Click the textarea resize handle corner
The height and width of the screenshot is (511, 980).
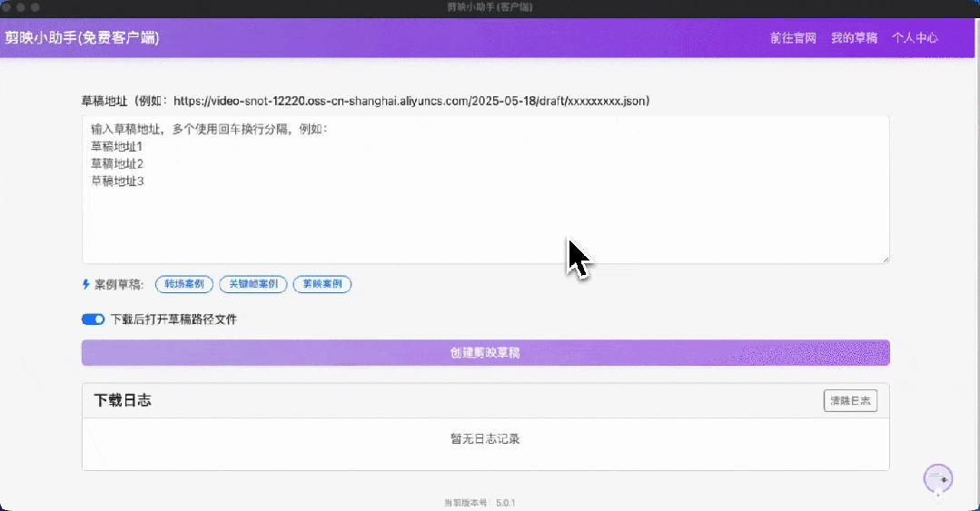click(x=885, y=260)
